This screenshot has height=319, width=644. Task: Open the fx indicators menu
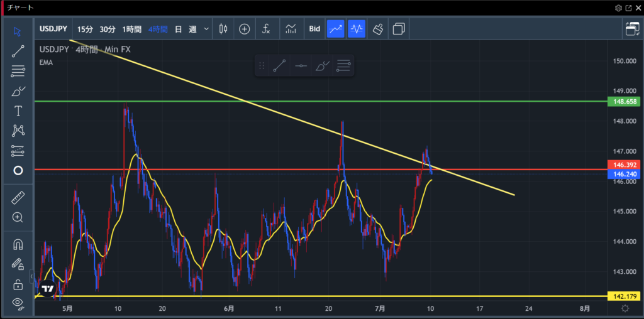tap(266, 29)
